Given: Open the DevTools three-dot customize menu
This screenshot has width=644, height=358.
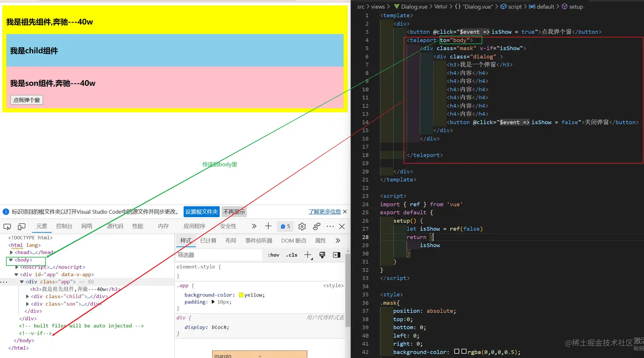Looking at the screenshot, I should 330,226.
